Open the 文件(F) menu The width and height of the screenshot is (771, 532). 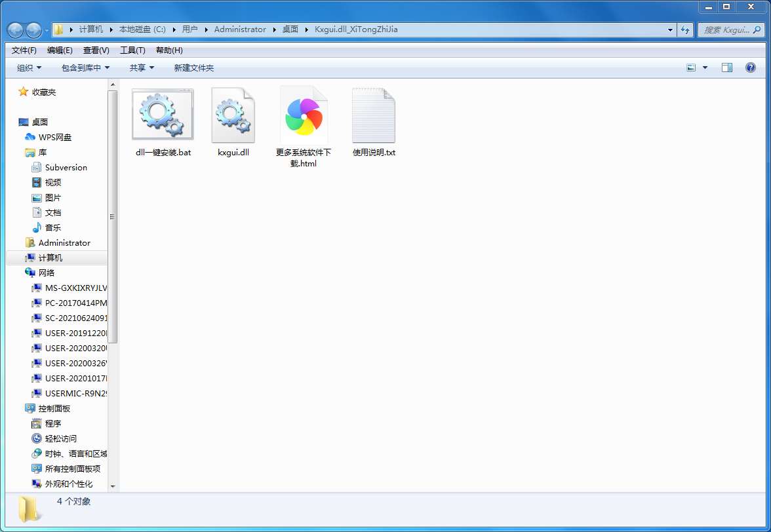coord(24,50)
